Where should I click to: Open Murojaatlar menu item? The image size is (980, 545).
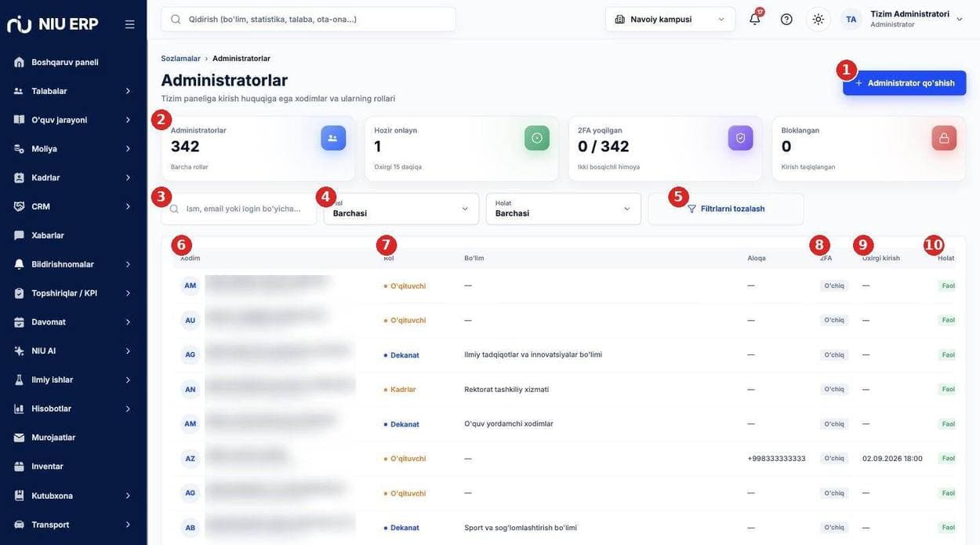[x=73, y=438]
